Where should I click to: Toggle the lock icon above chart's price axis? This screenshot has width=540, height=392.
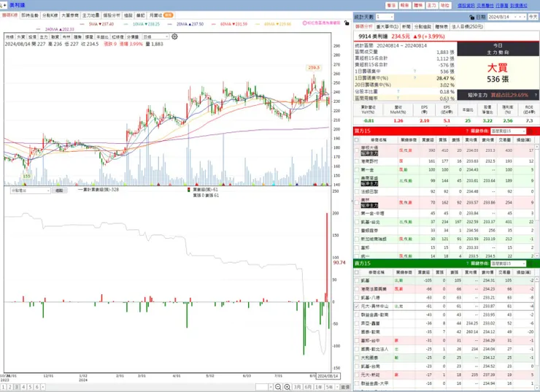click(x=347, y=23)
